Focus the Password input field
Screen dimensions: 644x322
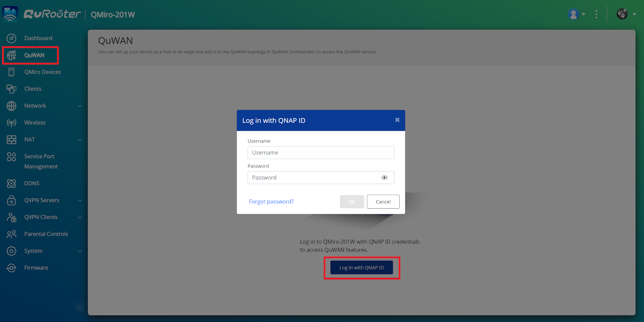pyautogui.click(x=321, y=178)
